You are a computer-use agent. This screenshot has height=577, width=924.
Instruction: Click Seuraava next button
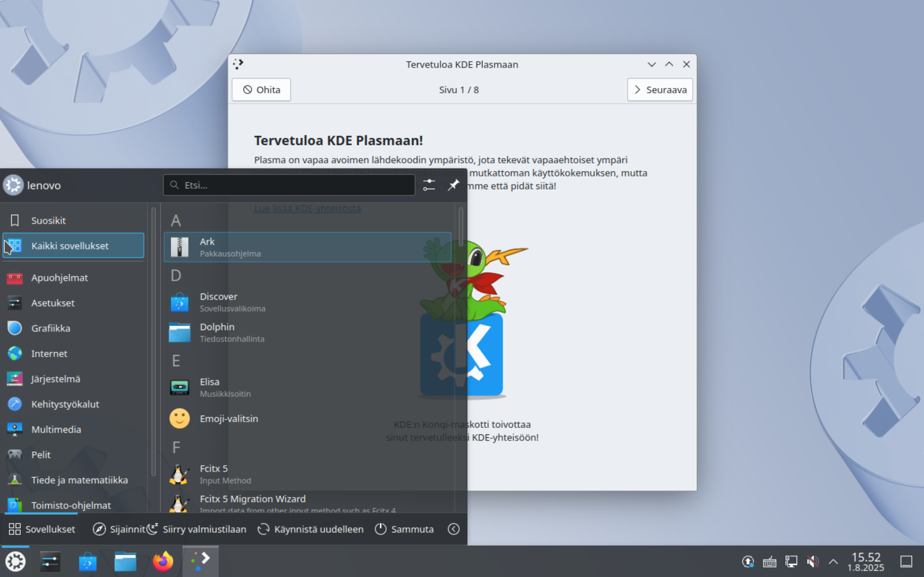pos(660,90)
